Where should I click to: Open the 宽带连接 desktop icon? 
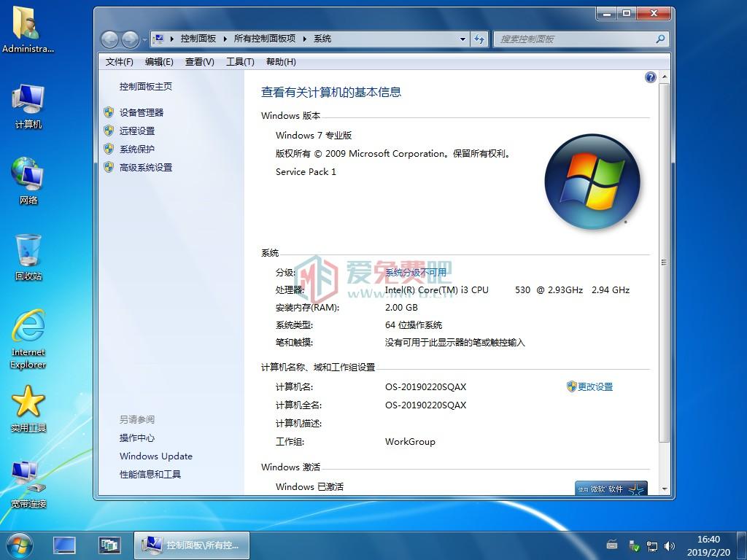tap(28, 484)
